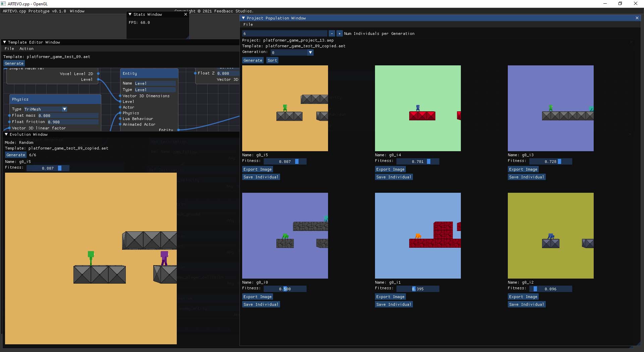
Task: Open the Physics Type TriMesh dropdown
Action: [x=46, y=109]
